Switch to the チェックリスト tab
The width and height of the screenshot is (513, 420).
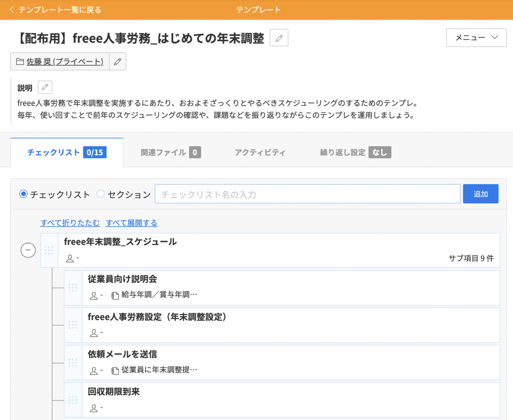pyautogui.click(x=67, y=153)
